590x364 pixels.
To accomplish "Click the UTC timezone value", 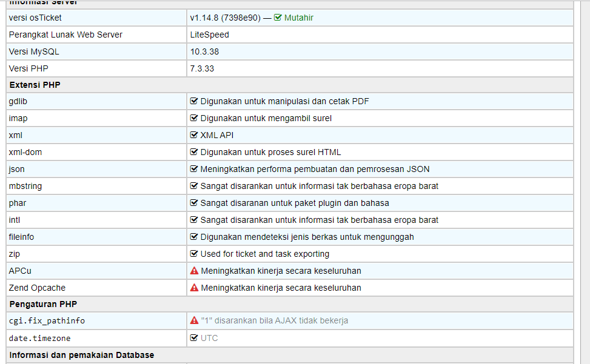I will 209,338.
